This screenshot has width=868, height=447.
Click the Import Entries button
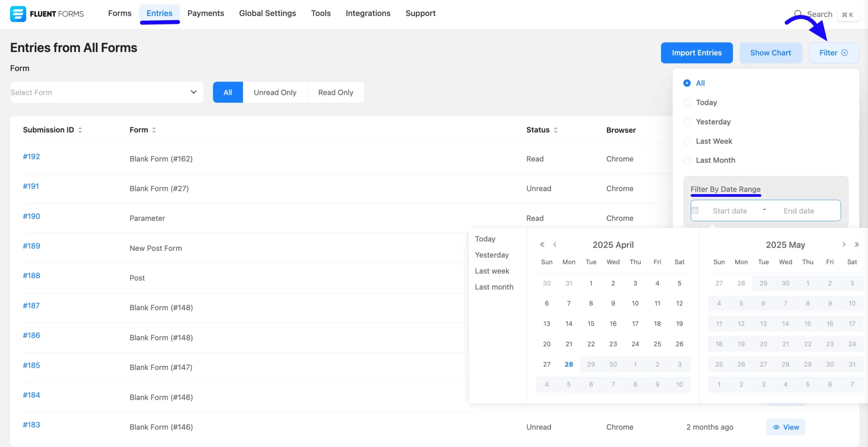coord(697,53)
